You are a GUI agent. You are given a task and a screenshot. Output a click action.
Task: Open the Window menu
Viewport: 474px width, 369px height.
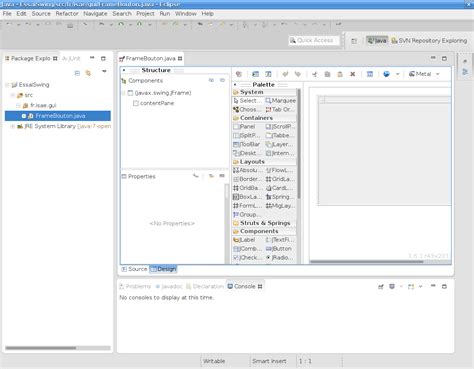(x=186, y=14)
